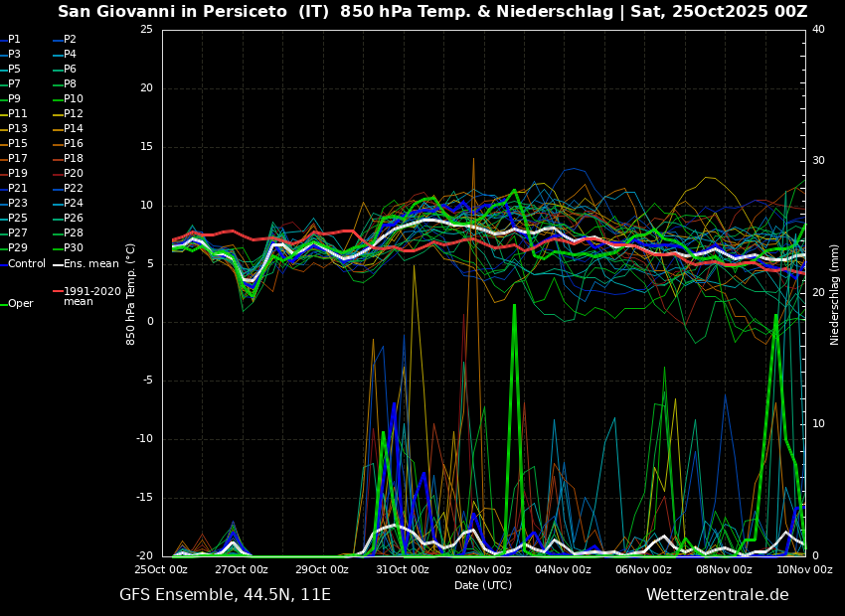Click the P30 legend label
The height and width of the screenshot is (616, 845).
(x=74, y=248)
